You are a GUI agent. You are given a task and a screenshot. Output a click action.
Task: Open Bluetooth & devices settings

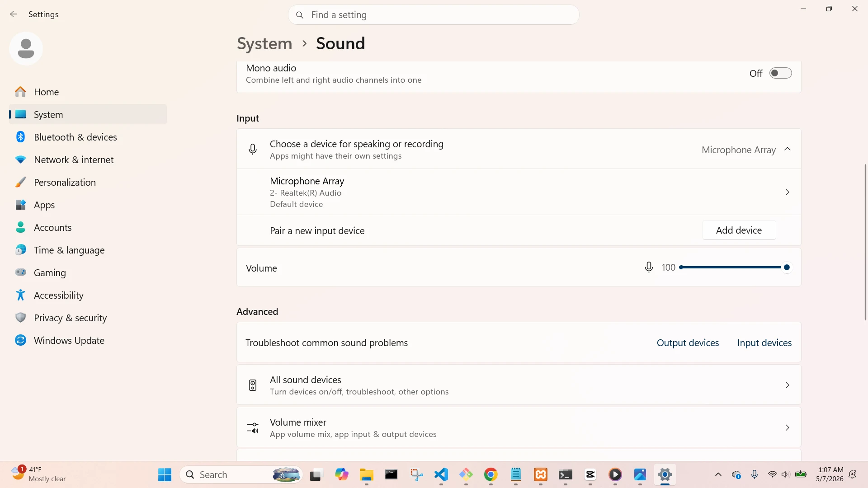88,137
